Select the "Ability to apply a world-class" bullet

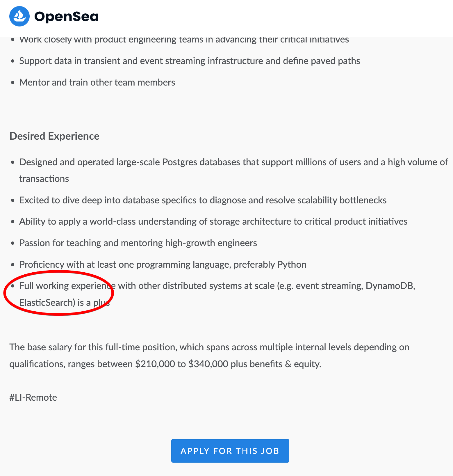[x=213, y=221]
